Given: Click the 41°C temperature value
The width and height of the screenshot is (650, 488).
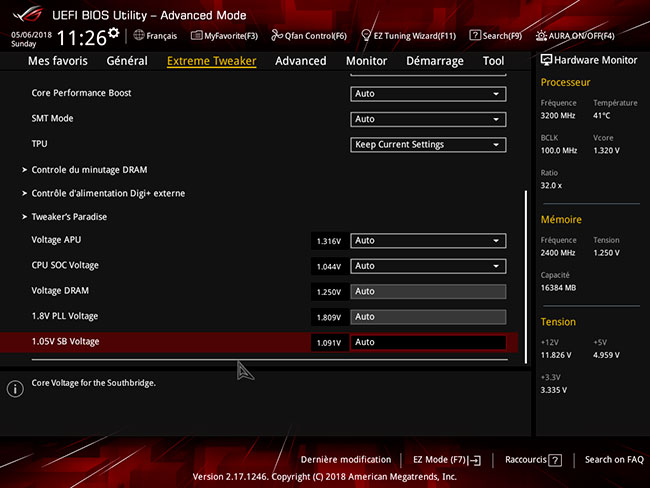Looking at the screenshot, I should pyautogui.click(x=601, y=116).
